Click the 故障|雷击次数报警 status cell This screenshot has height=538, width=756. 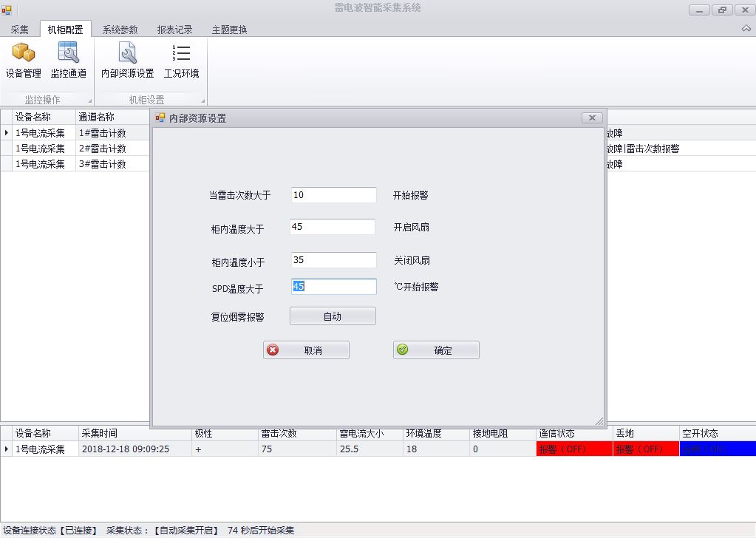[681, 149]
